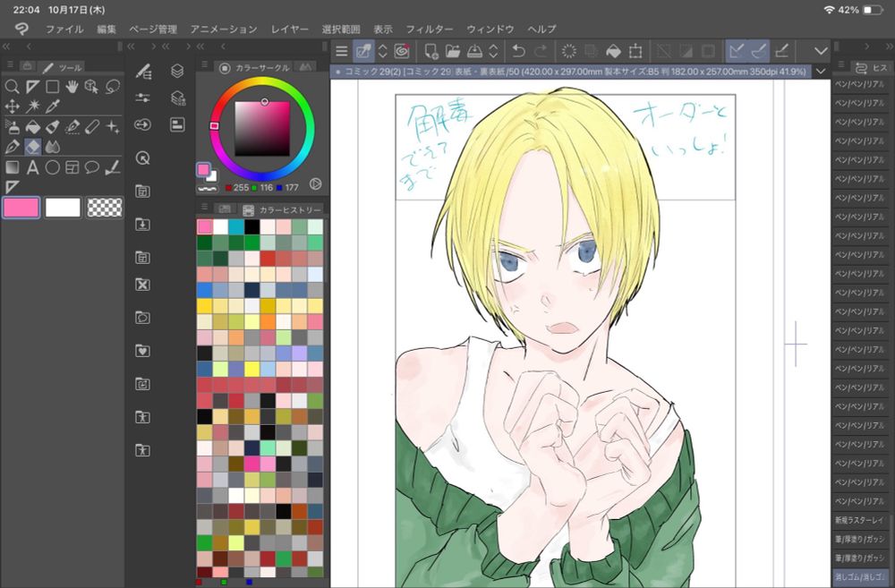Image resolution: width=895 pixels, height=588 pixels.
Task: Click the red value 255
Action: [241, 187]
